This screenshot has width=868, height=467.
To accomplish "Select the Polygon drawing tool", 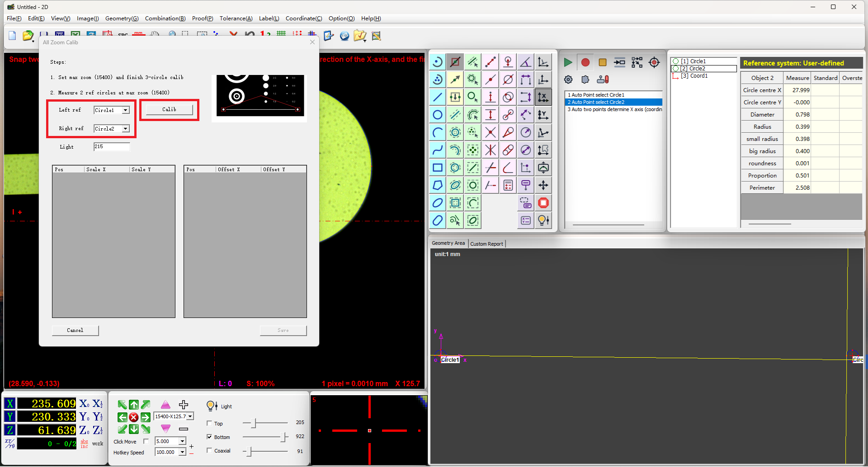I will pyautogui.click(x=438, y=185).
